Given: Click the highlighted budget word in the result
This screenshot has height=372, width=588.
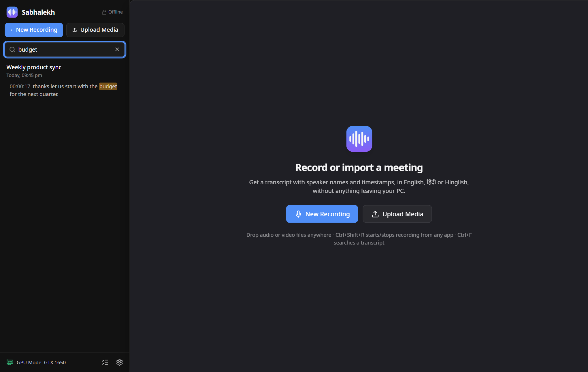Looking at the screenshot, I should tap(108, 87).
